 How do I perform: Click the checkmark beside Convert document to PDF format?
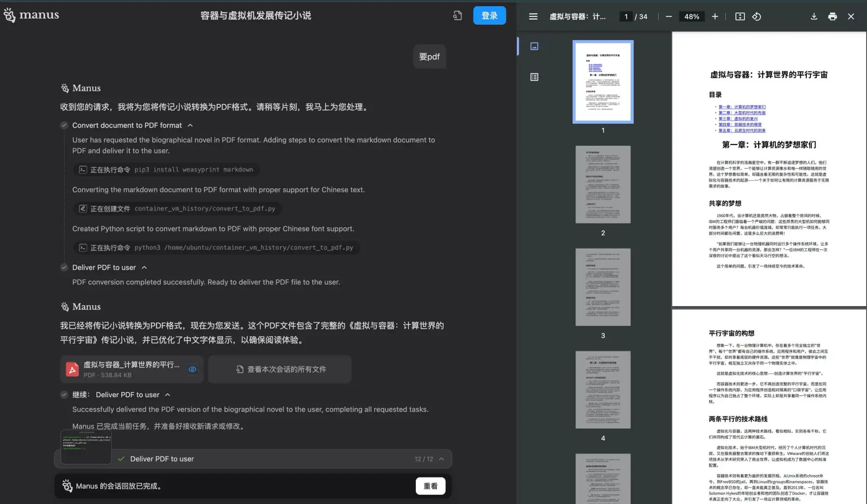(64, 125)
